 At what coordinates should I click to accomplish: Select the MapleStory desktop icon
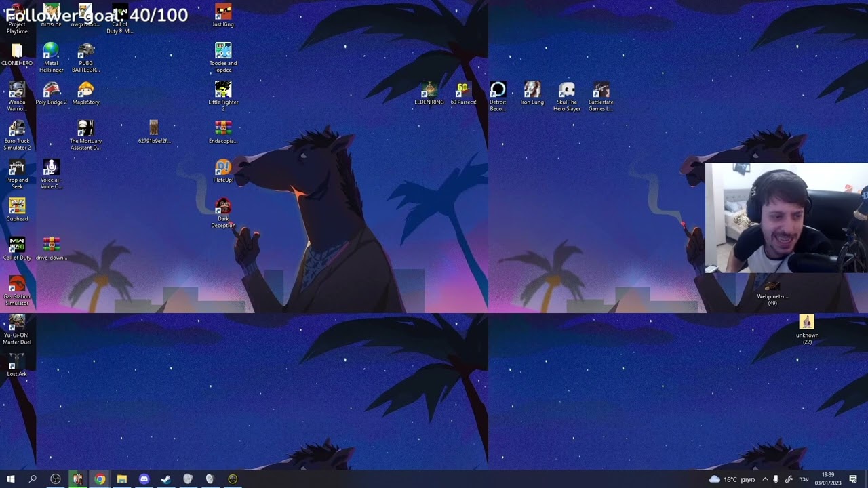point(85,94)
